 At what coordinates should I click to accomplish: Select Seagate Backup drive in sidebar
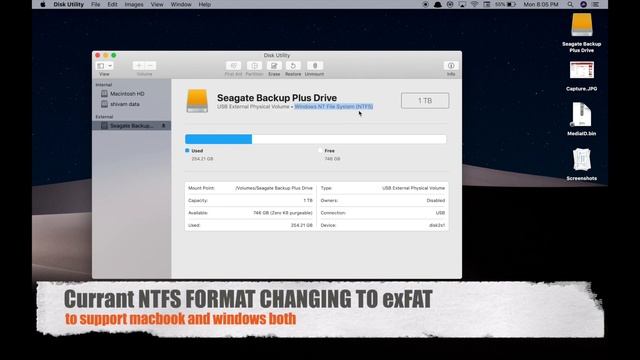[x=131, y=126]
